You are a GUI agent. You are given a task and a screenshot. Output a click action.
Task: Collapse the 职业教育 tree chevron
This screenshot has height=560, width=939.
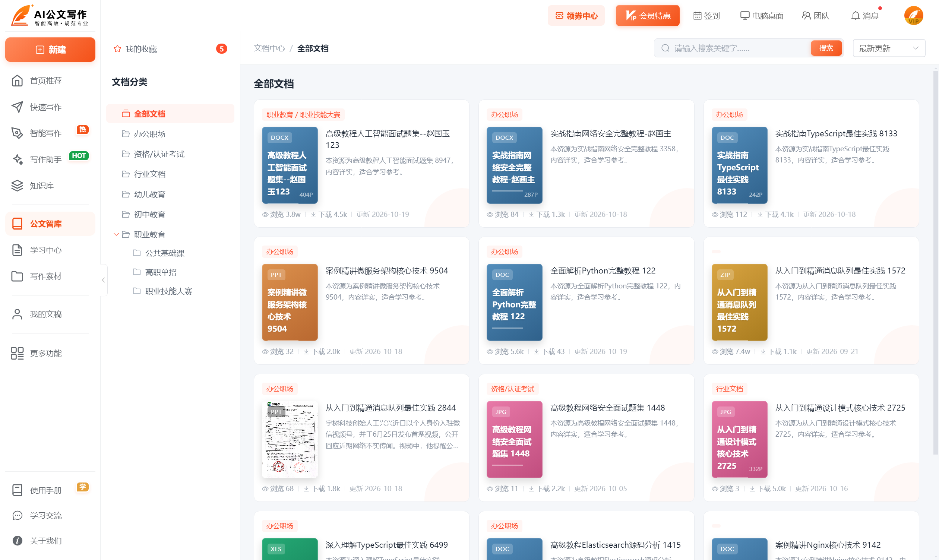116,234
